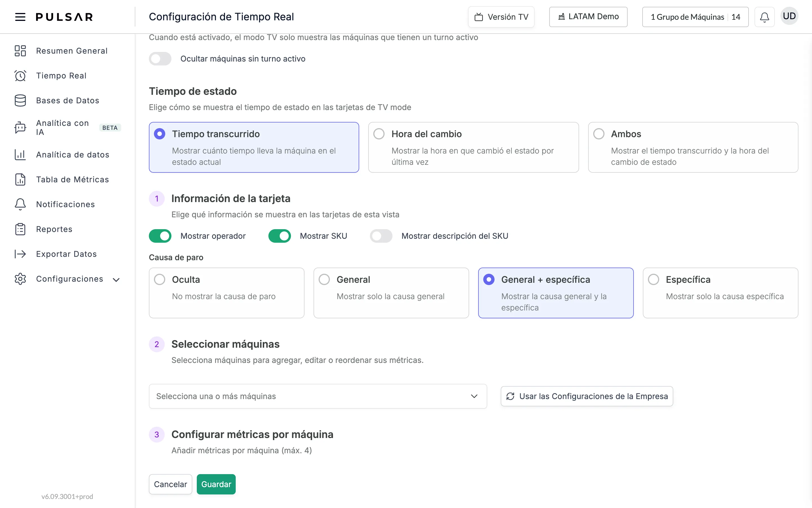The image size is (812, 508).
Task: Click the Guardar button
Action: click(216, 484)
